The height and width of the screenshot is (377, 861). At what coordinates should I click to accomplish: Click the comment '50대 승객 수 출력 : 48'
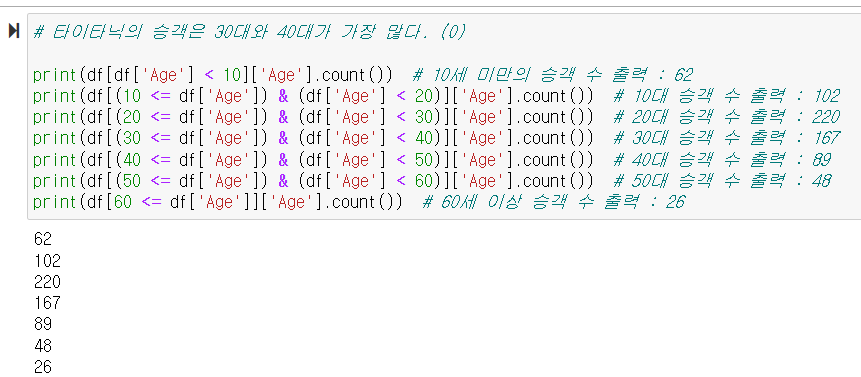[722, 181]
